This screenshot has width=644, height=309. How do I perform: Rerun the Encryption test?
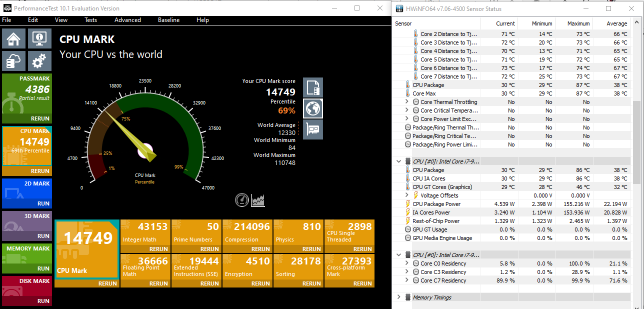click(260, 283)
